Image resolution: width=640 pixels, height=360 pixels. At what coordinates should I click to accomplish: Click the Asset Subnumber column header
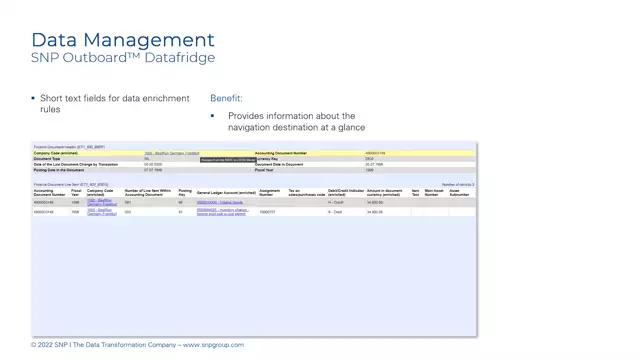(459, 193)
